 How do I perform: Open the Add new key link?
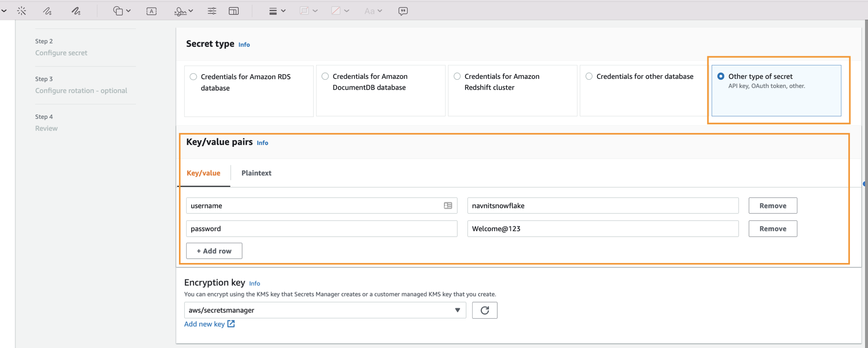pos(204,324)
